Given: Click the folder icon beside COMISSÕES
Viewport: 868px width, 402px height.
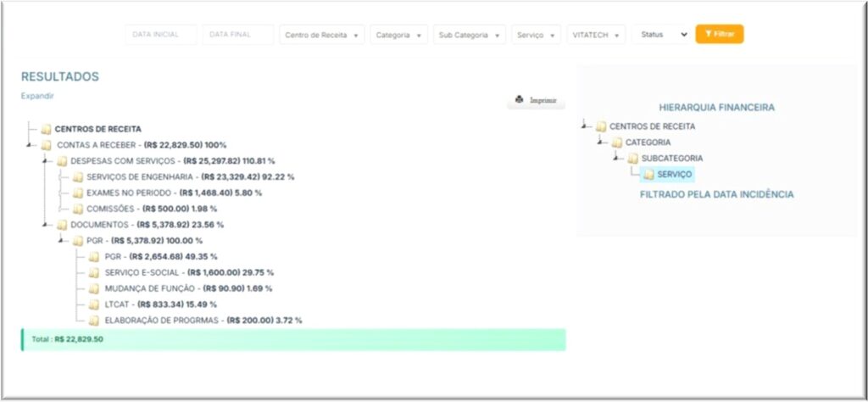Looking at the screenshot, I should coord(77,209).
